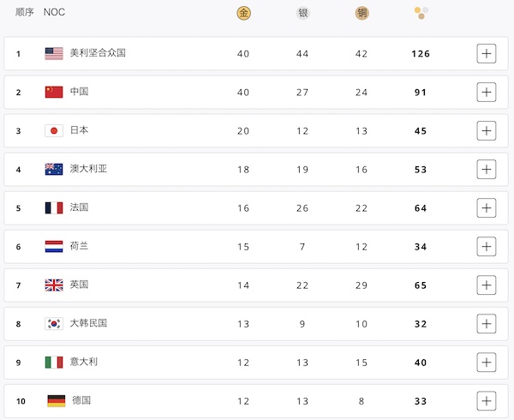Viewport: 514px width, 420px height.
Task: Open the 意大利 country link
Action: (x=84, y=362)
